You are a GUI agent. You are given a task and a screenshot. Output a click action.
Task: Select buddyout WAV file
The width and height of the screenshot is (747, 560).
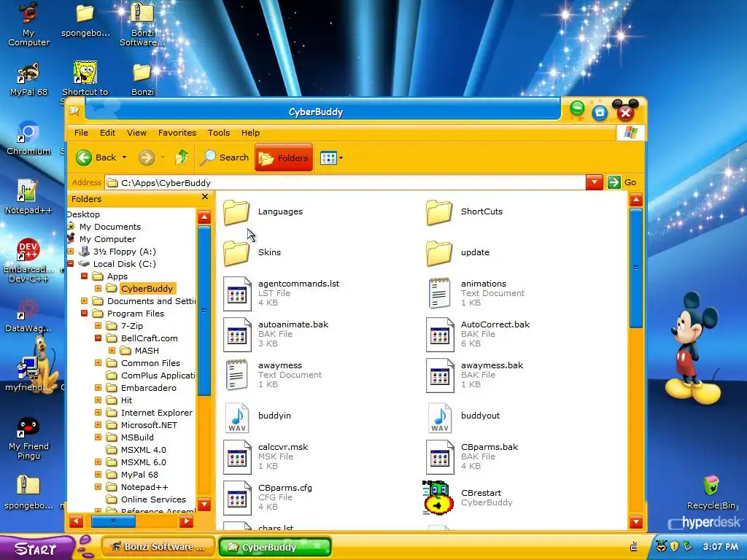coord(463,417)
